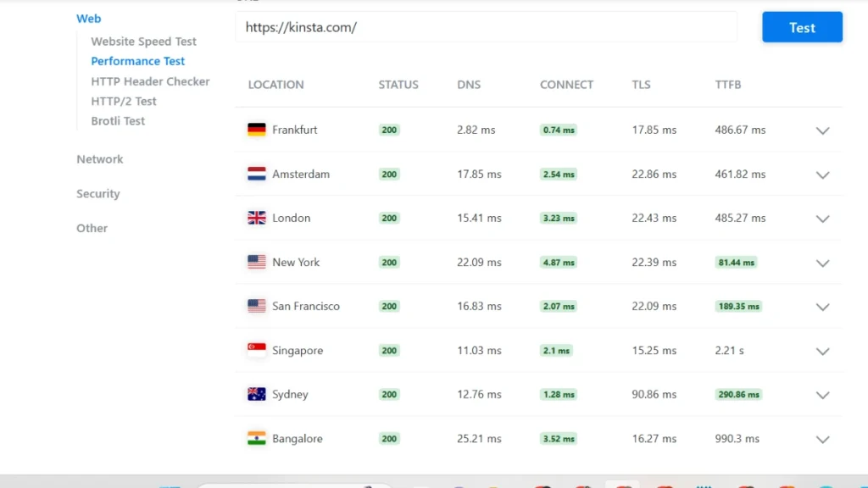Image resolution: width=868 pixels, height=488 pixels.
Task: Click the Australian flag beside Sydney
Action: click(x=256, y=394)
